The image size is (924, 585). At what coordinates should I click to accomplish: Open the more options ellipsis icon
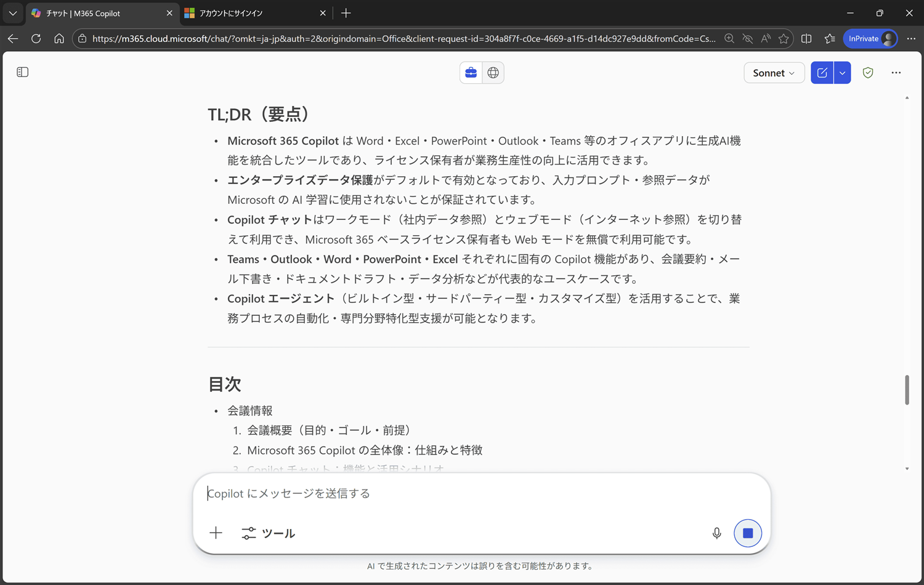click(896, 72)
